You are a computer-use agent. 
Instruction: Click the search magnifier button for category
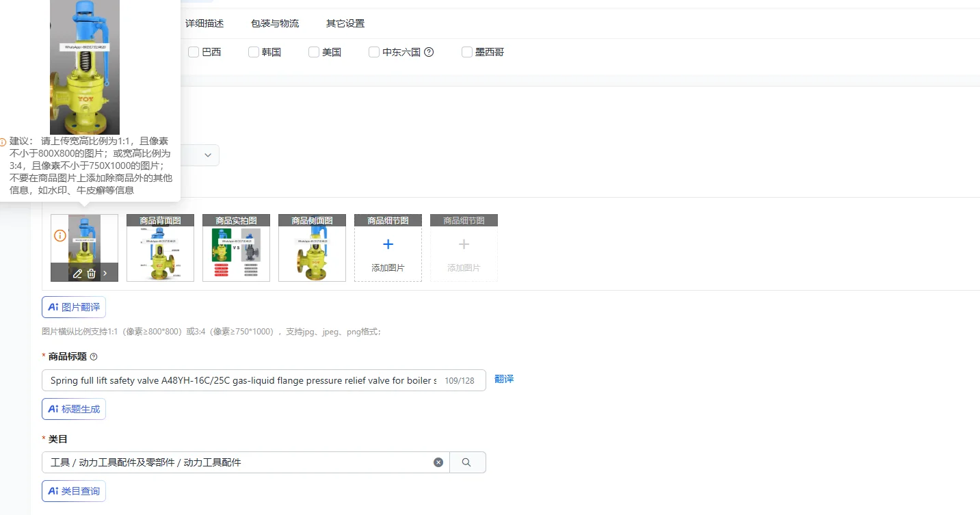pos(467,462)
